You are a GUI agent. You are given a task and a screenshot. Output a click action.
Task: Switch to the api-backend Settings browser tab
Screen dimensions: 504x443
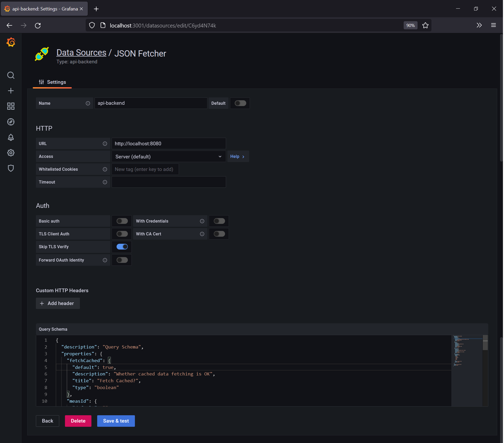pos(44,9)
